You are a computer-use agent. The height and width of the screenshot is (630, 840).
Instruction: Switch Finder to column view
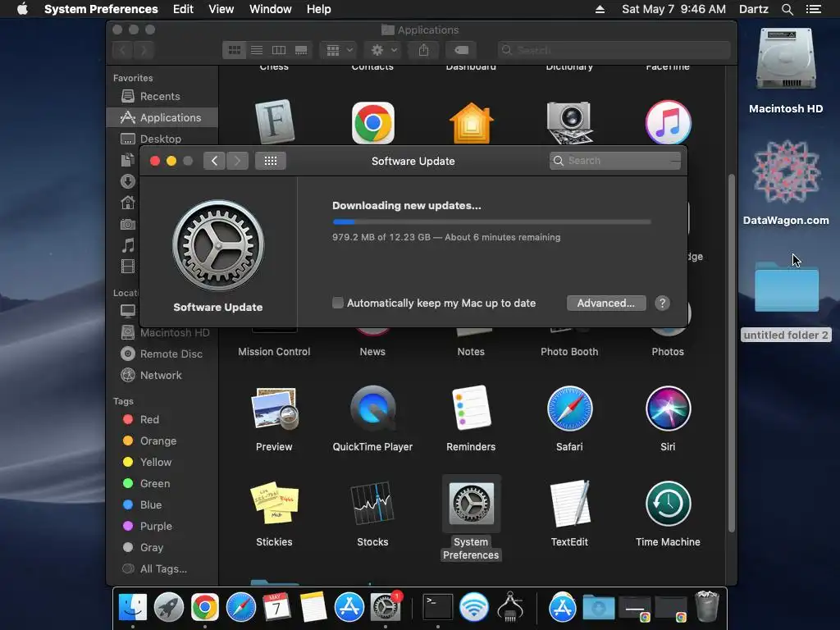coord(279,50)
